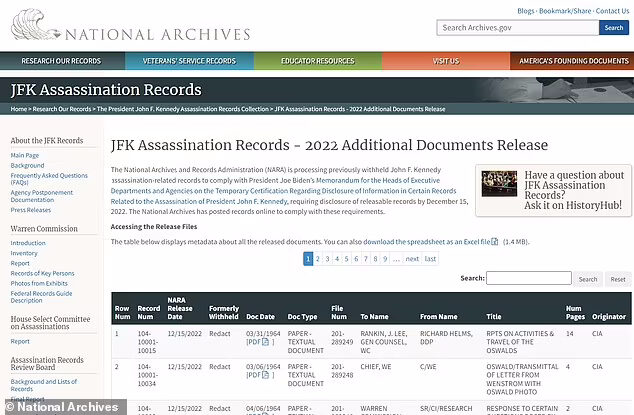Sort by Record Num column header
The width and height of the screenshot is (634, 415).
pyautogui.click(x=149, y=312)
